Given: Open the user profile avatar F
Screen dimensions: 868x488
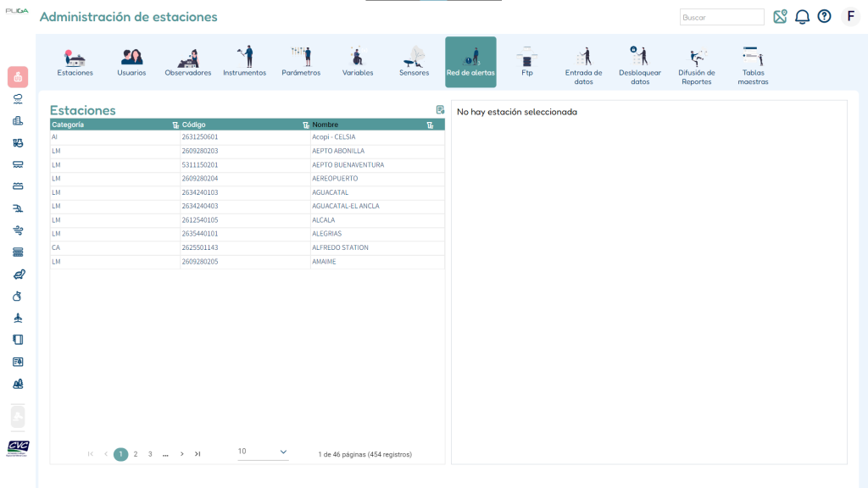Looking at the screenshot, I should tap(851, 17).
